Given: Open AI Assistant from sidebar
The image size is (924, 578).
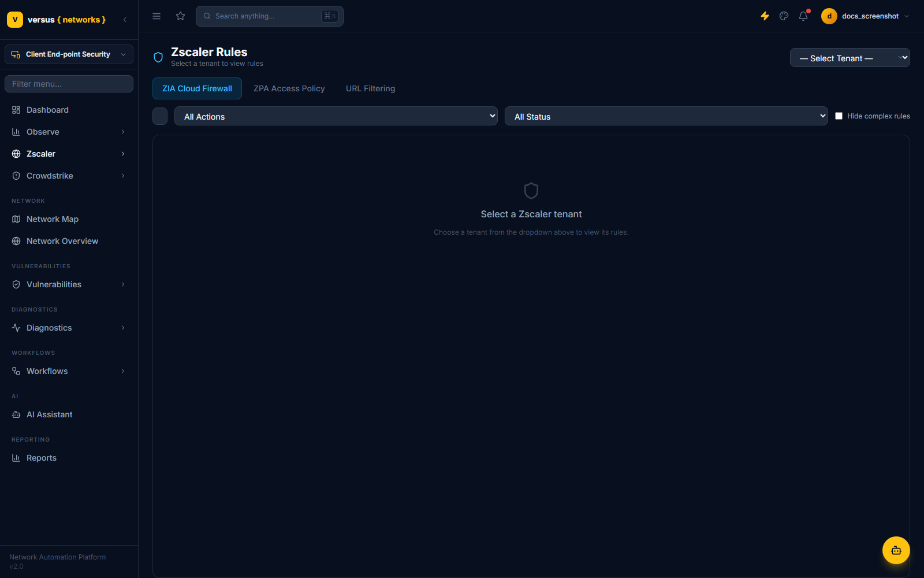Looking at the screenshot, I should tap(69, 414).
